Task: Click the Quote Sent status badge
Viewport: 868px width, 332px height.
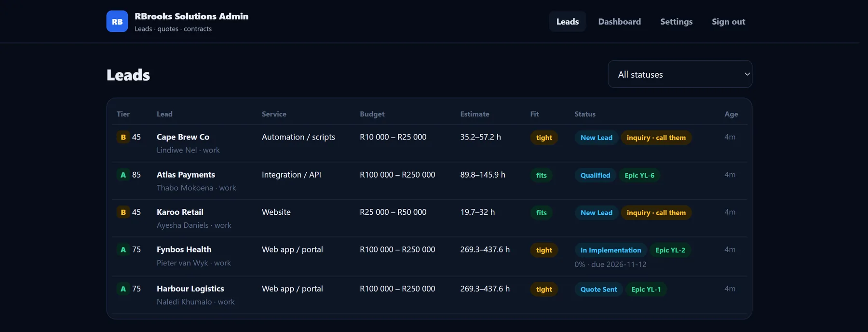Action: (x=599, y=289)
